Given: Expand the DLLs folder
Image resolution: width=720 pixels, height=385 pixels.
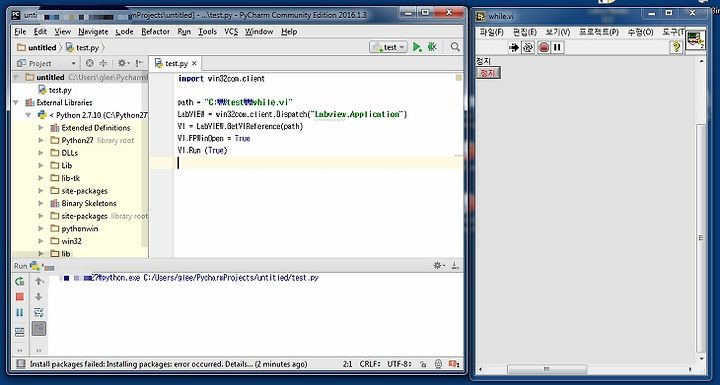Looking at the screenshot, I should [x=41, y=153].
